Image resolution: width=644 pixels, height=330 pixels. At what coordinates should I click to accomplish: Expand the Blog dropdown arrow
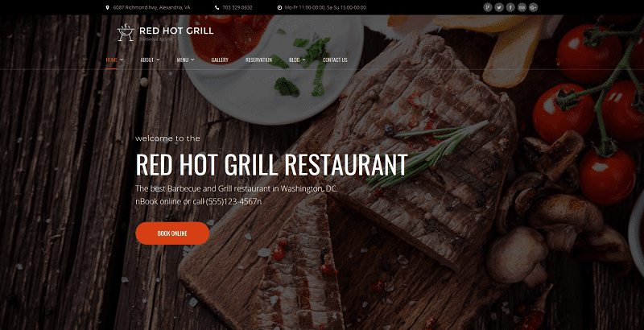point(304,60)
